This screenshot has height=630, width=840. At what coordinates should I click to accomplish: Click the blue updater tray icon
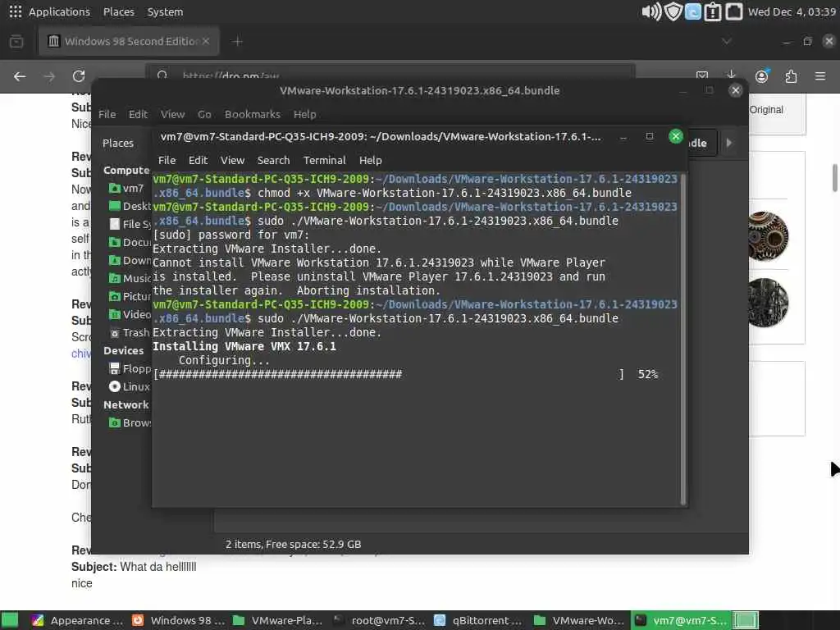(692, 11)
